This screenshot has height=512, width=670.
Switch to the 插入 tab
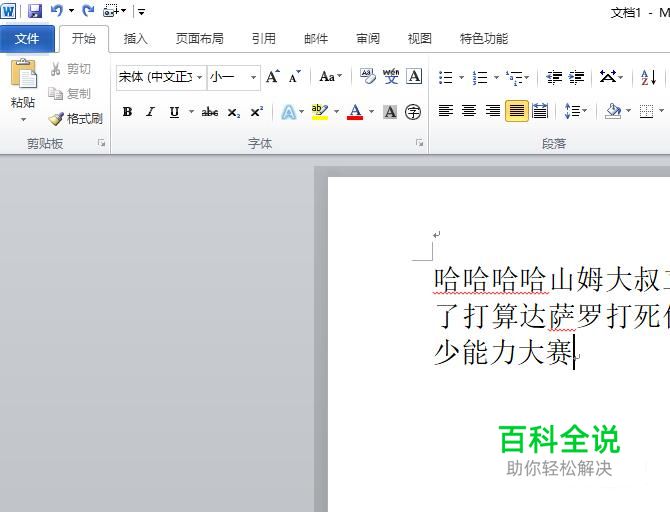click(135, 39)
